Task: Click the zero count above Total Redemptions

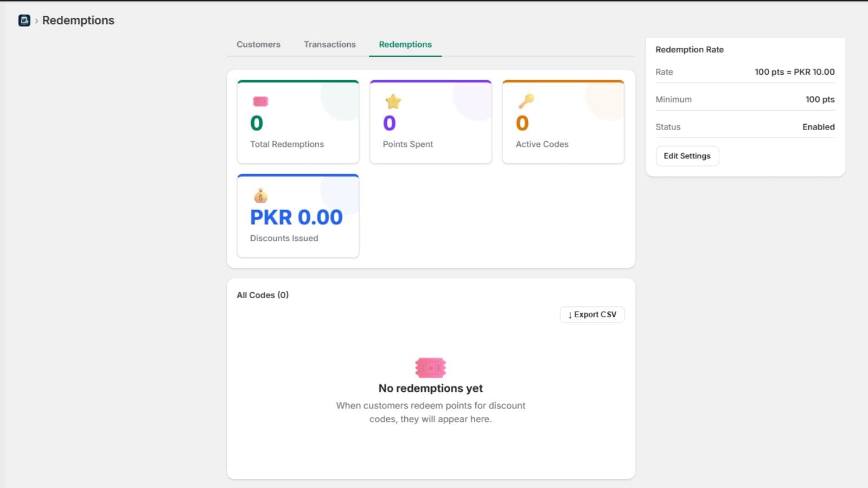Action: (257, 123)
